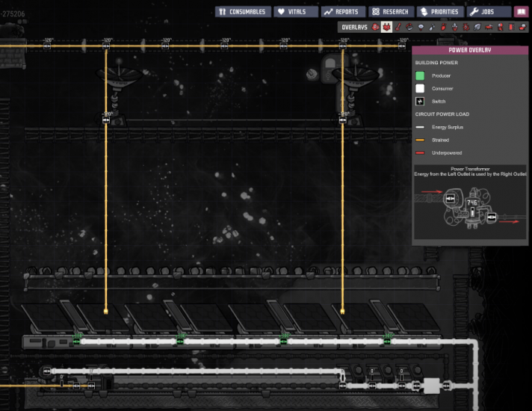This screenshot has width=532, height=411.
Task: Show the Temperature overlay thermometer icon
Action: 398,27
